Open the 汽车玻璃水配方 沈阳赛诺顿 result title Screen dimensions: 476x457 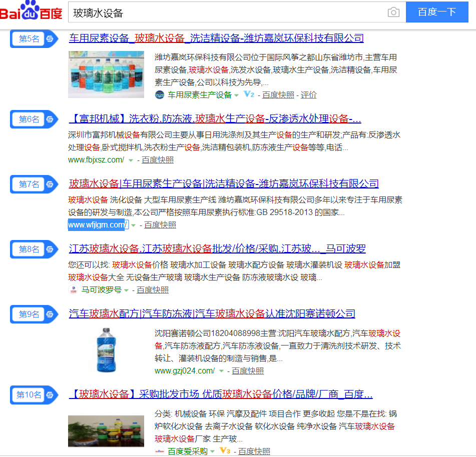pyautogui.click(x=212, y=313)
